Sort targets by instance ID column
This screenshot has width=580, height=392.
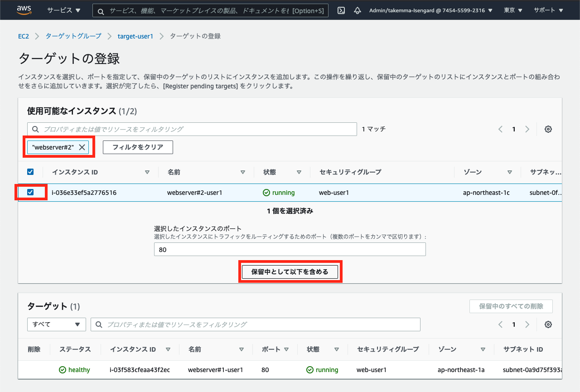[168, 349]
